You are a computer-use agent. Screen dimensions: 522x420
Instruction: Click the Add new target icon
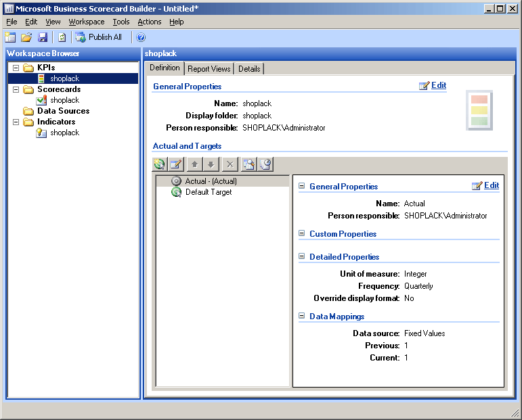pos(160,164)
